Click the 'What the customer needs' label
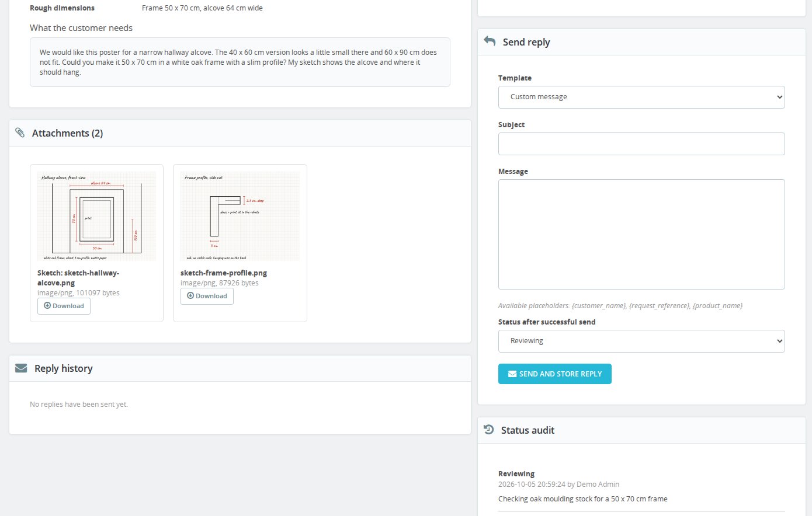Viewport: 812px width, 516px height. coord(81,28)
